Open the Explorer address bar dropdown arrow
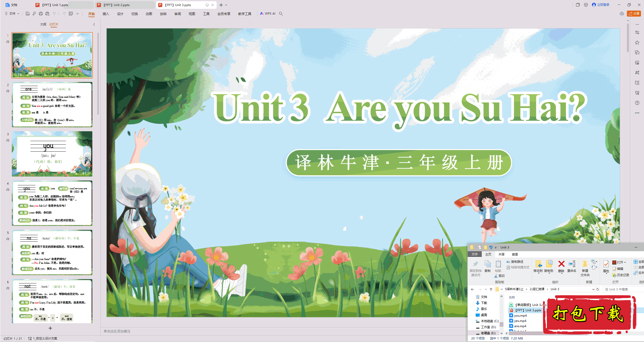 [593, 289]
